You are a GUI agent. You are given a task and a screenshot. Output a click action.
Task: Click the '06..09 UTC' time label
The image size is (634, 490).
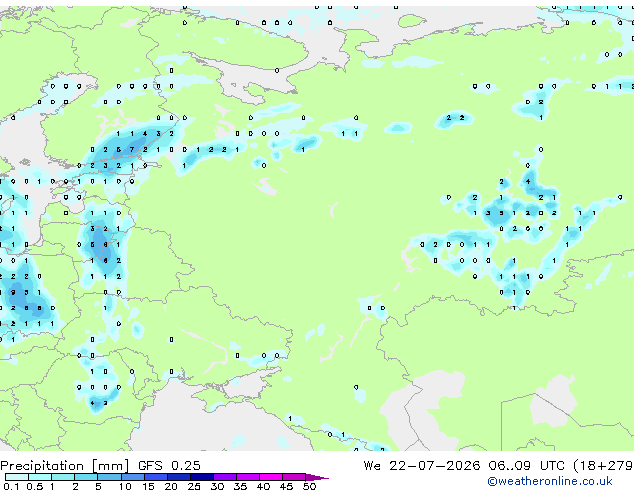526,466
